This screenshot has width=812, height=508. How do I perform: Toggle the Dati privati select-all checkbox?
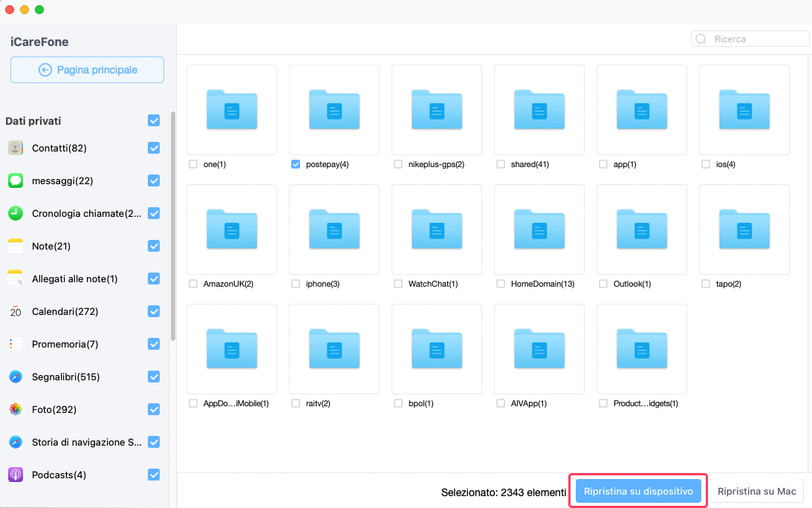(x=154, y=120)
